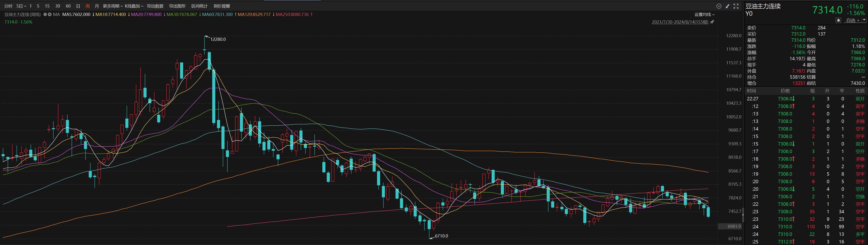
Task: Click the 2021/7/30-2024/8/14 date range link
Action: tap(680, 22)
